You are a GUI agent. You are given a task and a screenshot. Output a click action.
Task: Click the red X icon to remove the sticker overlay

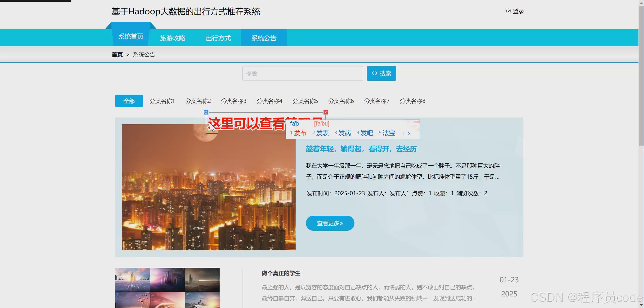point(326,112)
